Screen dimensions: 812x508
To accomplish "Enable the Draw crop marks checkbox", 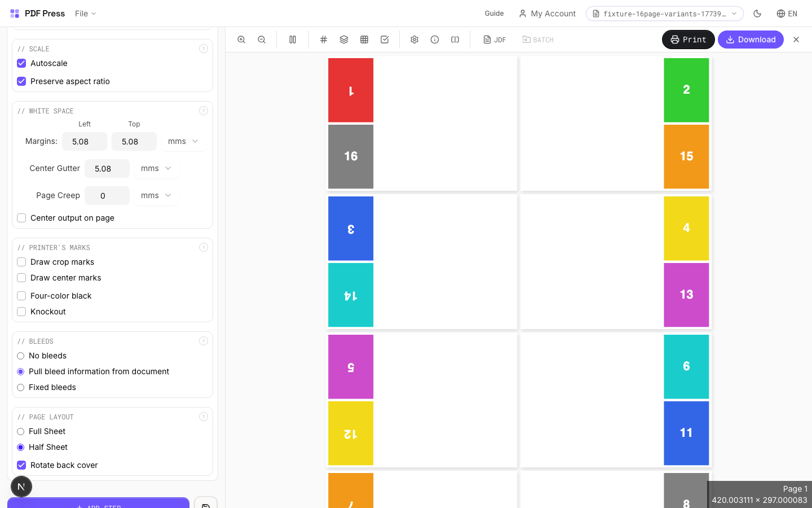I will 21,262.
